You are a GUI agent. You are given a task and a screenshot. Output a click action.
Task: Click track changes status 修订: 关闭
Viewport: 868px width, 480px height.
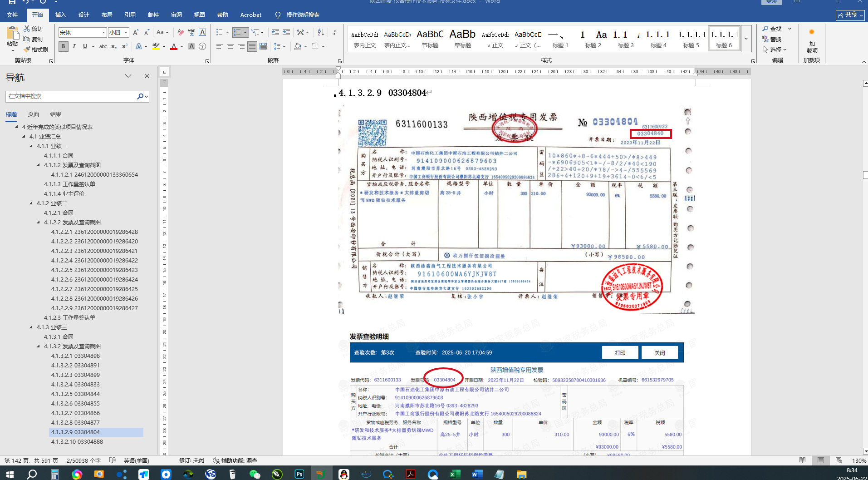191,460
